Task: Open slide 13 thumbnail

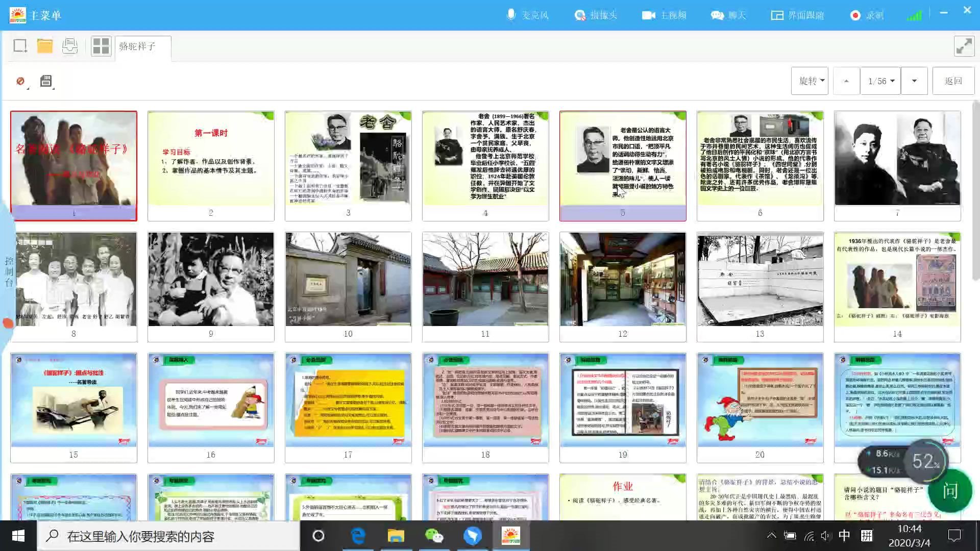Action: click(x=760, y=287)
